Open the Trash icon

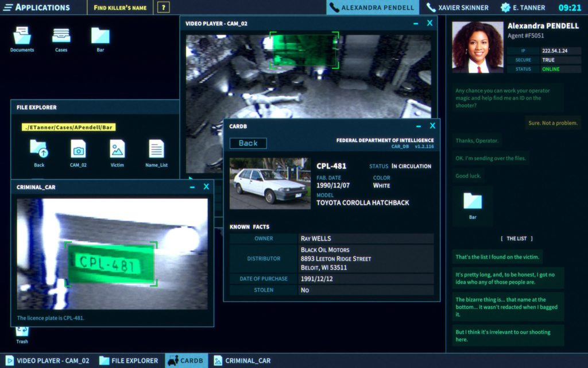[x=22, y=332]
